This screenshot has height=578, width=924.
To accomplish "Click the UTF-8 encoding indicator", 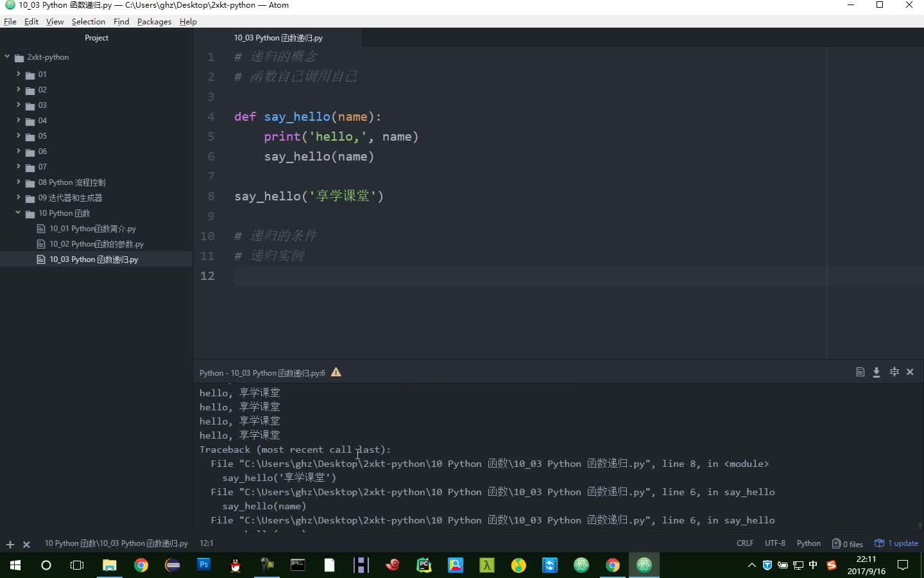I will 774,543.
